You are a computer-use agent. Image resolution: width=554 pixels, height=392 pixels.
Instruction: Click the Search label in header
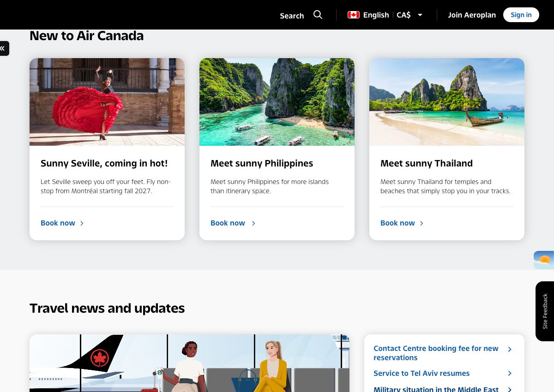(x=292, y=16)
